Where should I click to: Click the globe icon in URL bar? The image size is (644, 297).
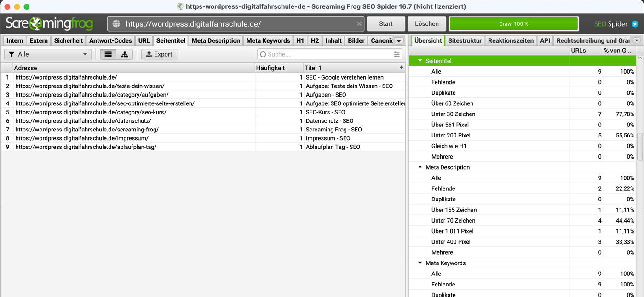pos(116,24)
